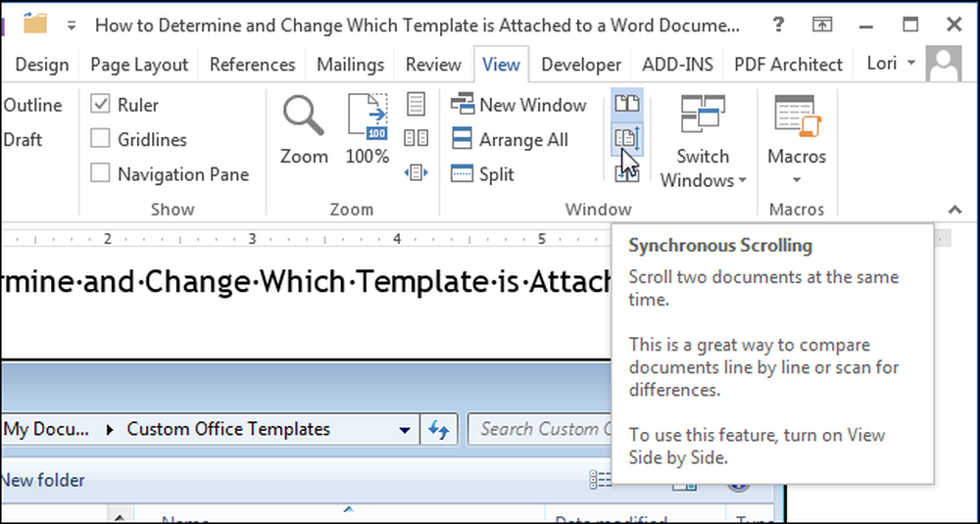The height and width of the screenshot is (524, 980).
Task: Switch to Outline view
Action: pyautogui.click(x=32, y=105)
